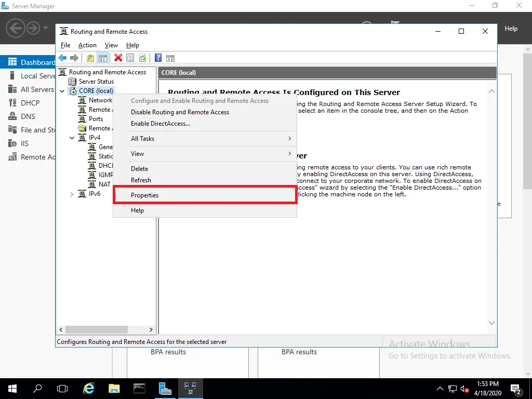532x399 pixels.
Task: Select CORE (local) server node
Action: click(x=96, y=90)
